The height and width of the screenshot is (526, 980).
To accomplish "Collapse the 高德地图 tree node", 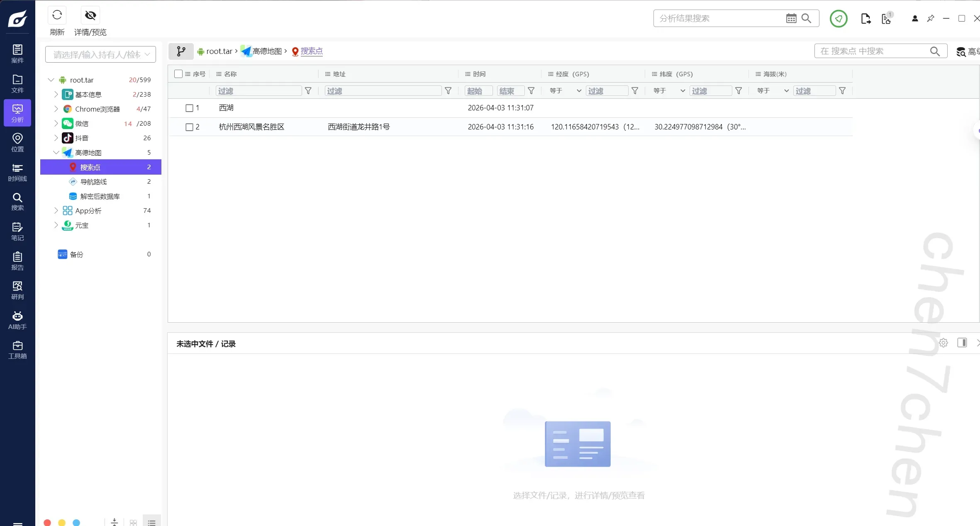I will coord(56,153).
